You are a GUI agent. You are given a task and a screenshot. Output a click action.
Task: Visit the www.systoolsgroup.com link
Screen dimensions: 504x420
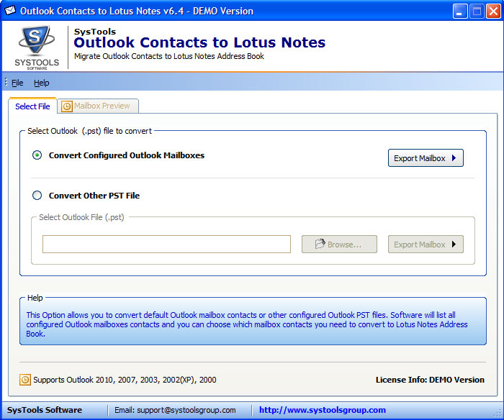(322, 410)
